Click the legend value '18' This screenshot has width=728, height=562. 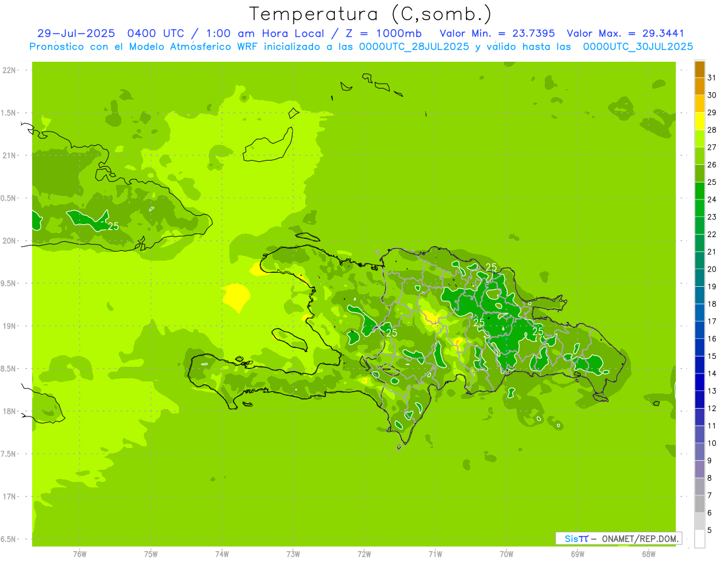click(712, 304)
